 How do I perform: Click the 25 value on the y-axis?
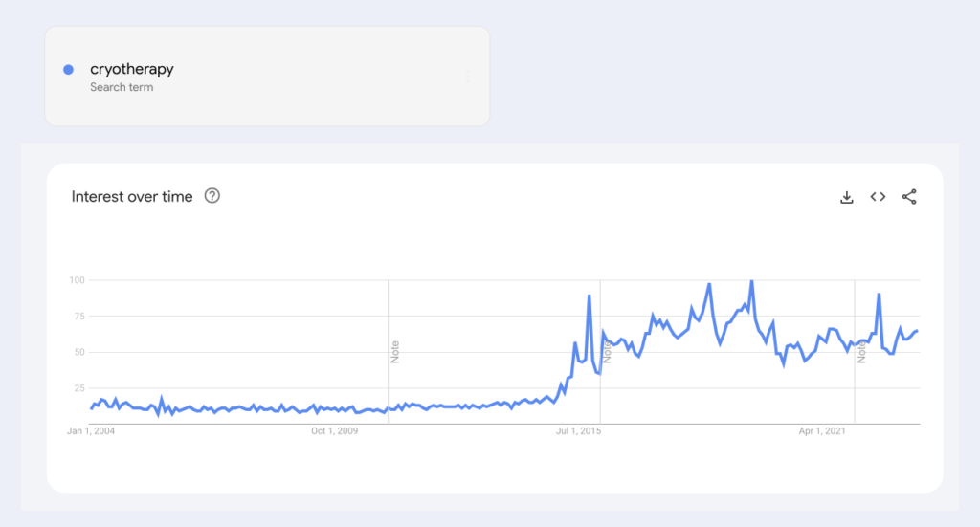pyautogui.click(x=78, y=387)
